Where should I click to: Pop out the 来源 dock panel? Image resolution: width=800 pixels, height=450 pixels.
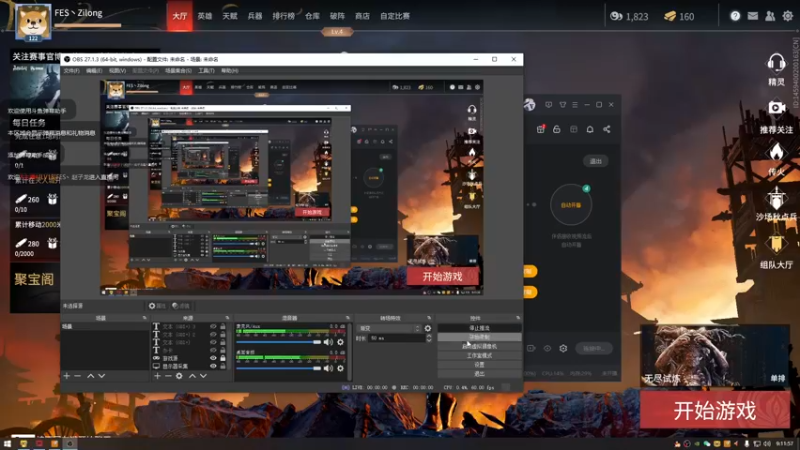(228, 318)
